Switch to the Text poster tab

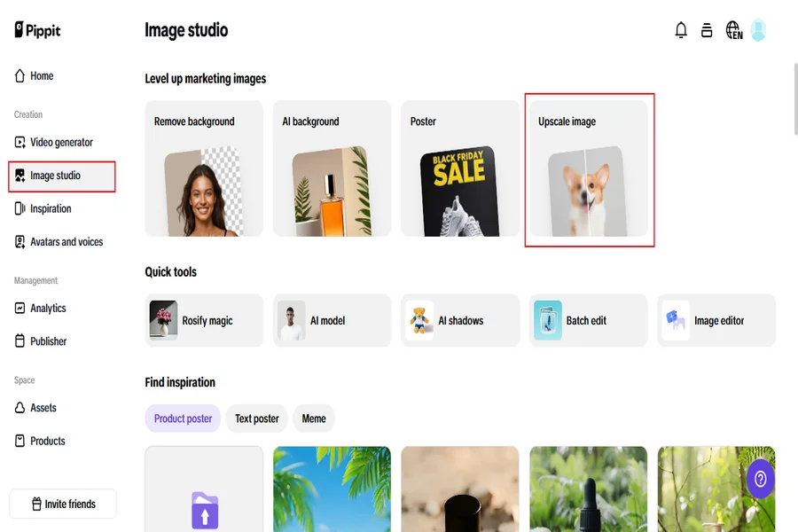click(256, 419)
